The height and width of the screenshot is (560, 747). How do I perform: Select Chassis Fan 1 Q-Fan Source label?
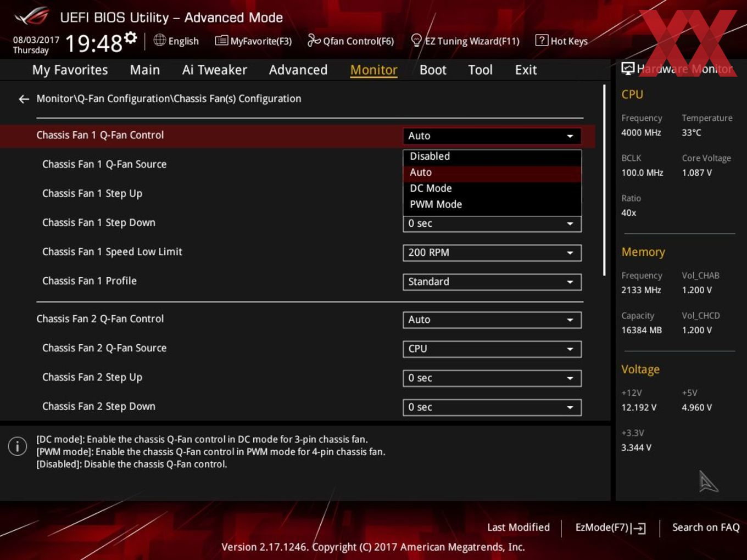pos(104,164)
